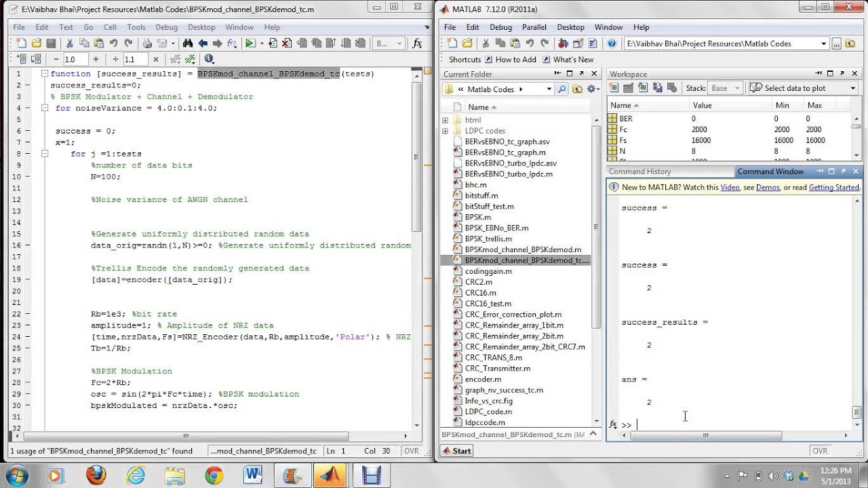Open Stack dropdown in editor toolbar

390,43
